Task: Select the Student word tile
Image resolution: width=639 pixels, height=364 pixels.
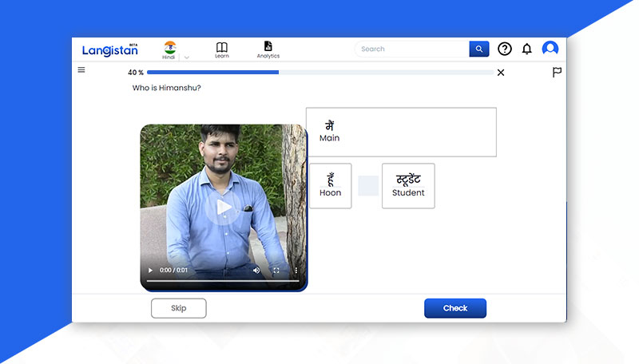Action: tap(408, 186)
